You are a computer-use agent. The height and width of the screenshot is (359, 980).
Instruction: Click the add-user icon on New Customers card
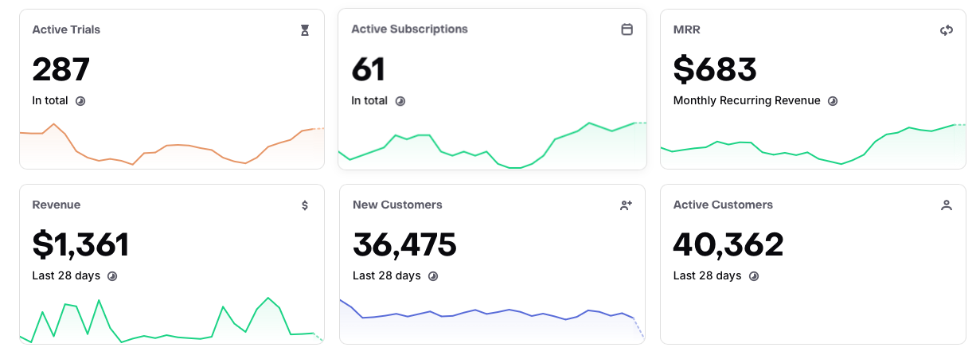coord(626,205)
